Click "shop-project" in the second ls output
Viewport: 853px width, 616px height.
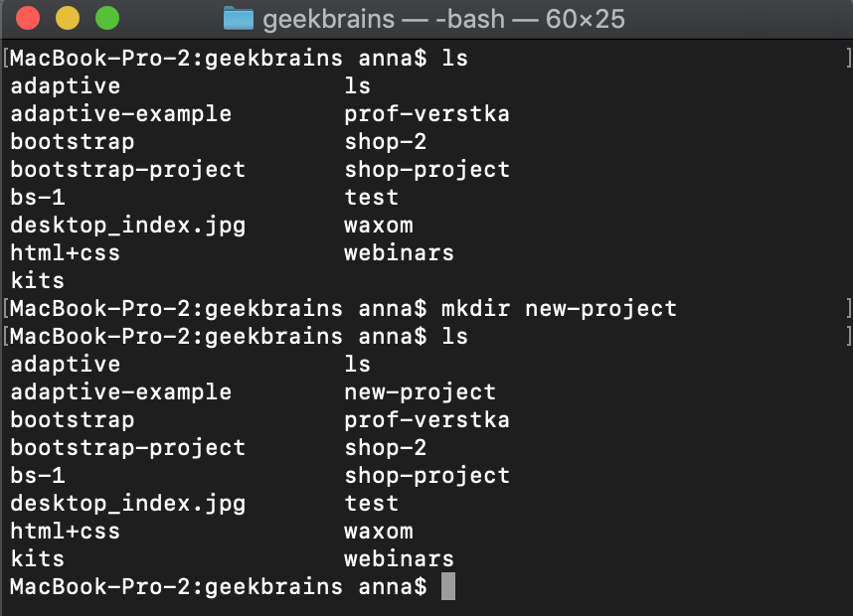click(x=426, y=475)
